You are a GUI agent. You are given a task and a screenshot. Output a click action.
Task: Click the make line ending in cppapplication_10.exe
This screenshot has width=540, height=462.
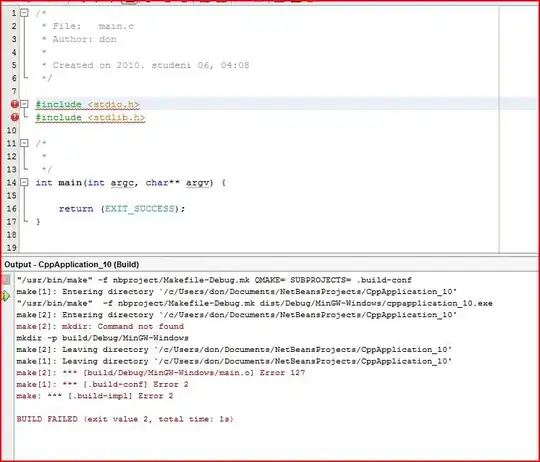(x=255, y=303)
